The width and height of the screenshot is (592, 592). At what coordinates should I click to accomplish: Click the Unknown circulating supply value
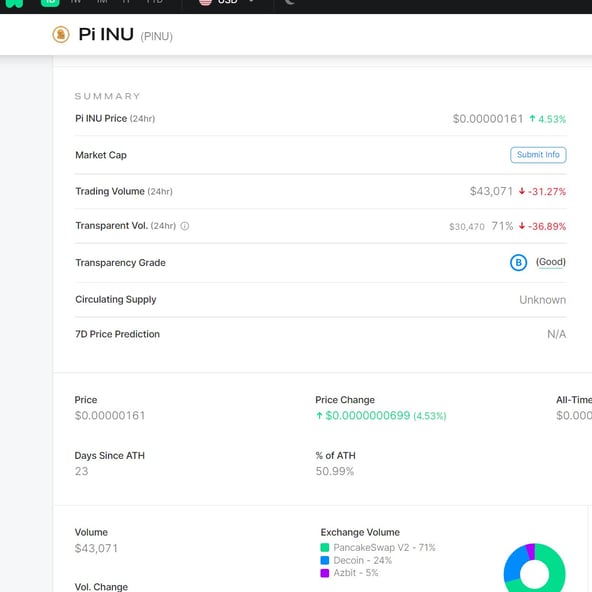click(543, 300)
